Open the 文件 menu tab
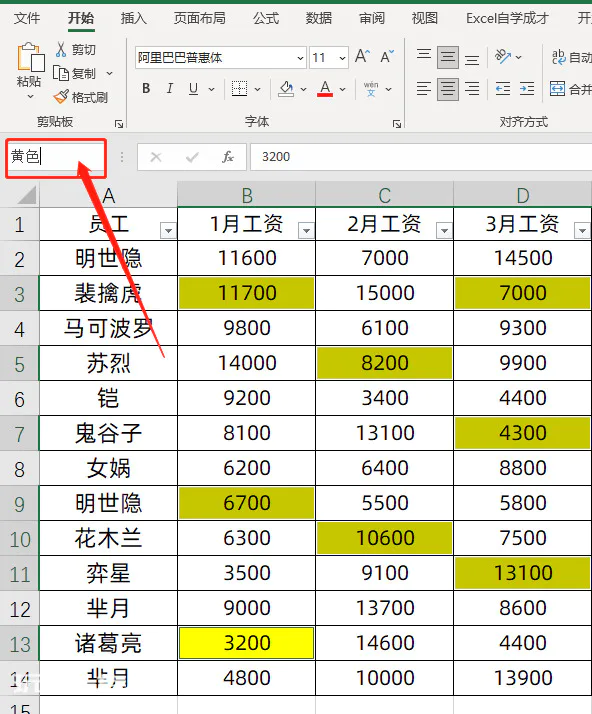 click(27, 18)
